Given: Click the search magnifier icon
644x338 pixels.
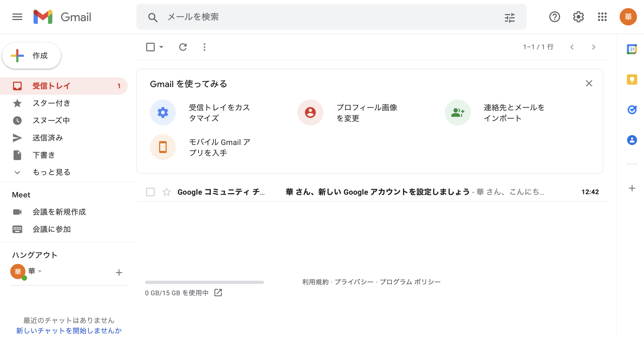Looking at the screenshot, I should (153, 17).
